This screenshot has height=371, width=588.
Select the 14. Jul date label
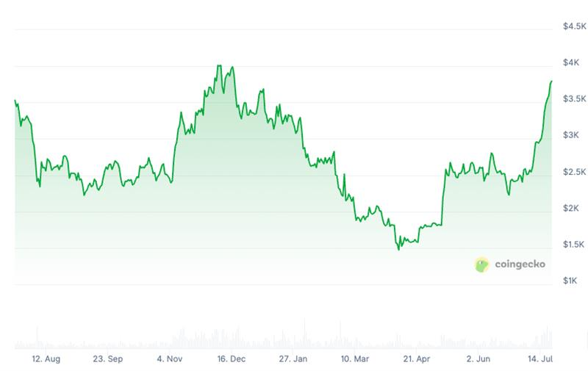pos(539,359)
